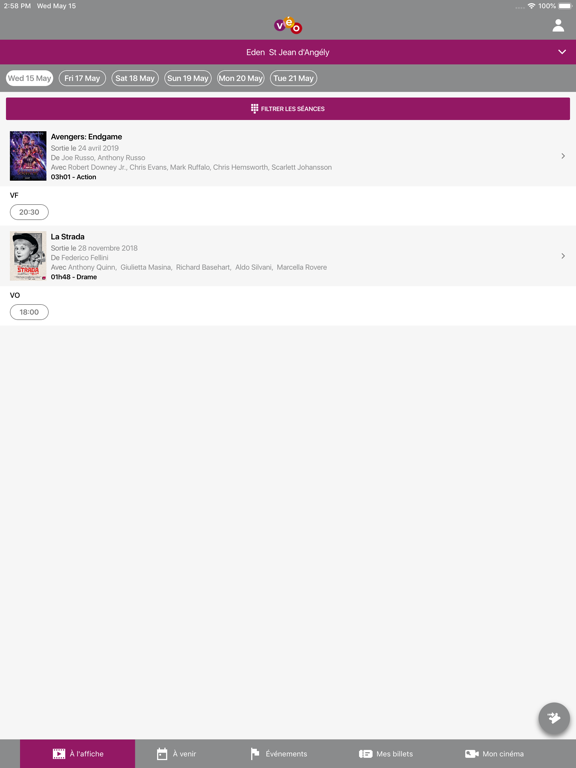The width and height of the screenshot is (576, 768).
Task: Choose the Sun 19 May date
Action: coord(188,78)
